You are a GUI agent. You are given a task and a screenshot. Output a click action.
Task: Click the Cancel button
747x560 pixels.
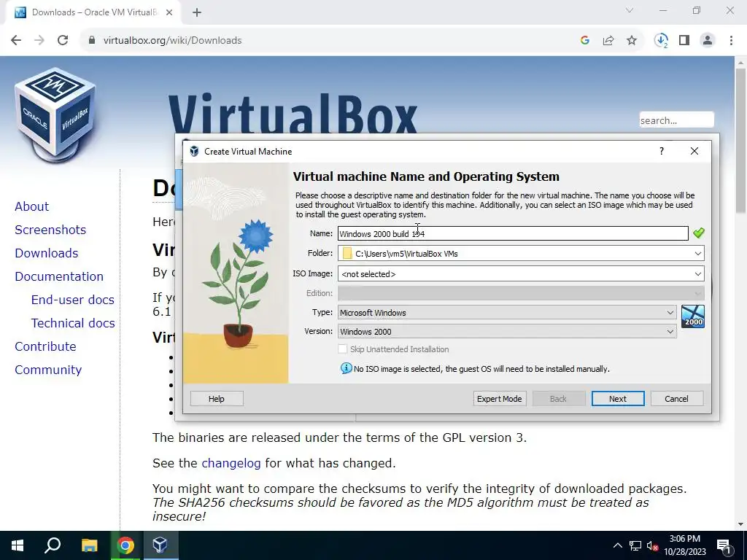click(x=676, y=399)
